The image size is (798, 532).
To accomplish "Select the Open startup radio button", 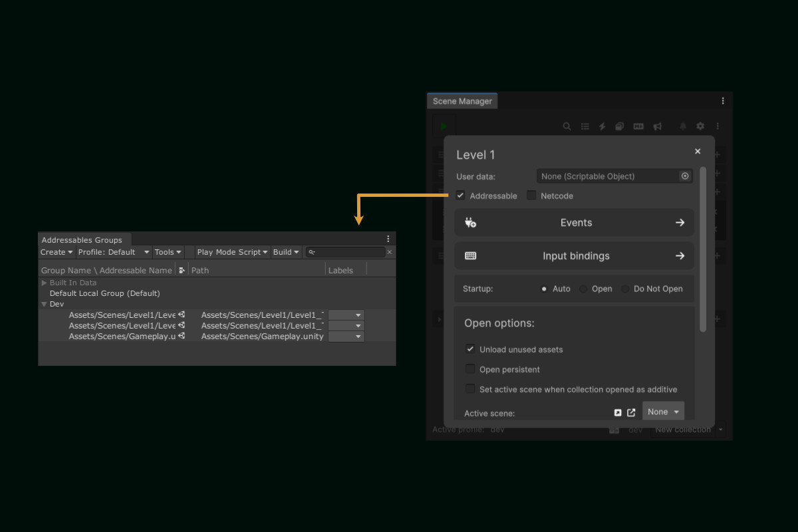I will click(x=583, y=289).
